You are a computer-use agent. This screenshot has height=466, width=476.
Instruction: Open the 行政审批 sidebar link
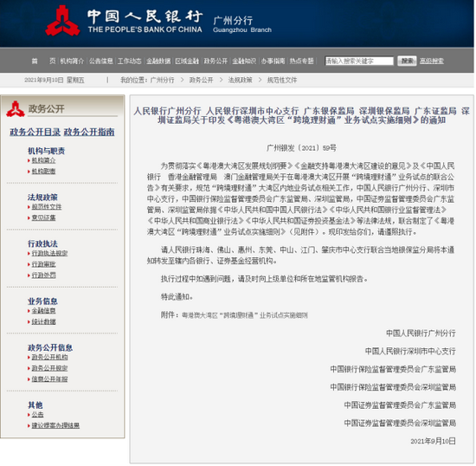[43, 264]
